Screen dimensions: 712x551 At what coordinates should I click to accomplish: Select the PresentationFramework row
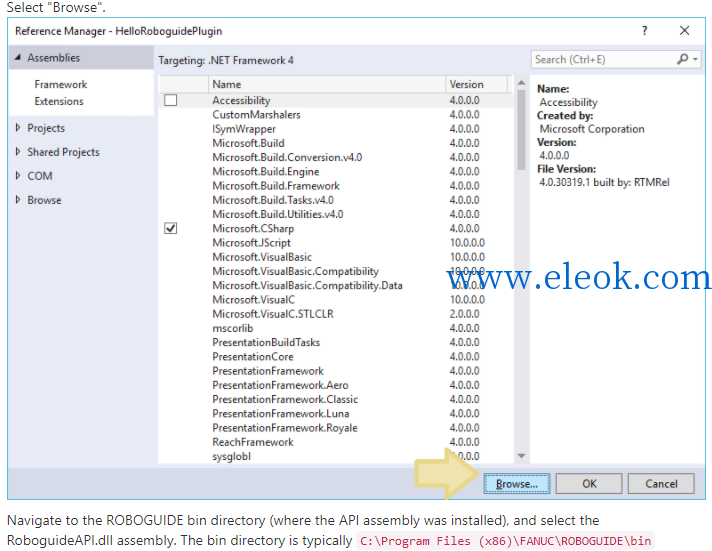(x=336, y=371)
